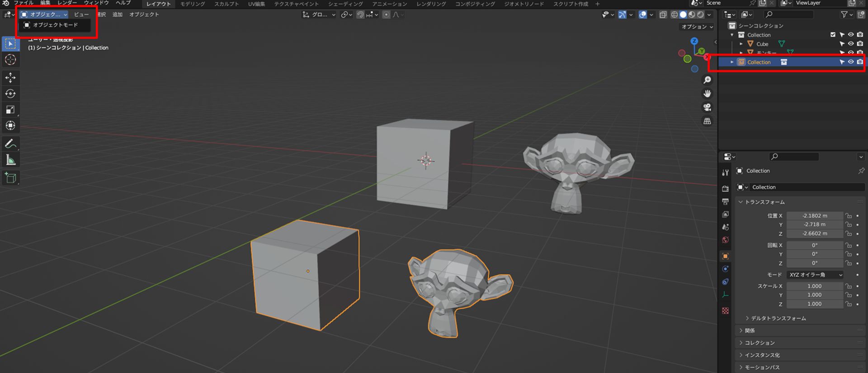The image size is (868, 373).
Task: Open the pivot point dropdown
Action: tap(346, 15)
